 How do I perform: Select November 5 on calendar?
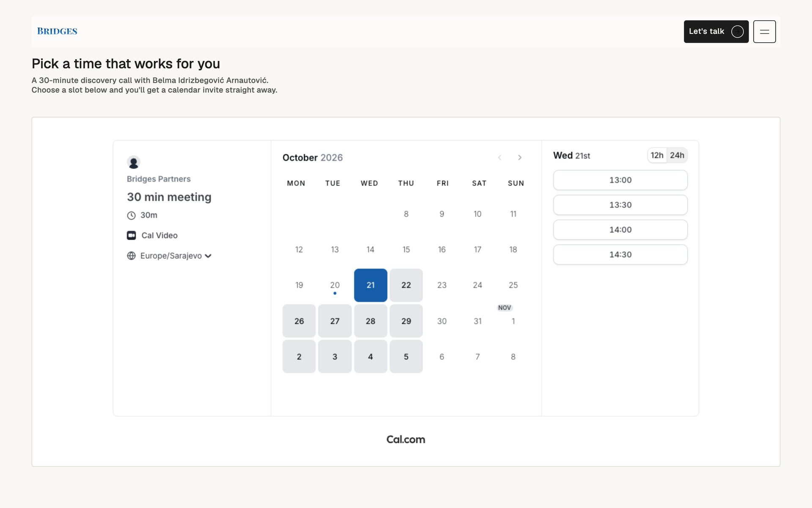tap(406, 356)
